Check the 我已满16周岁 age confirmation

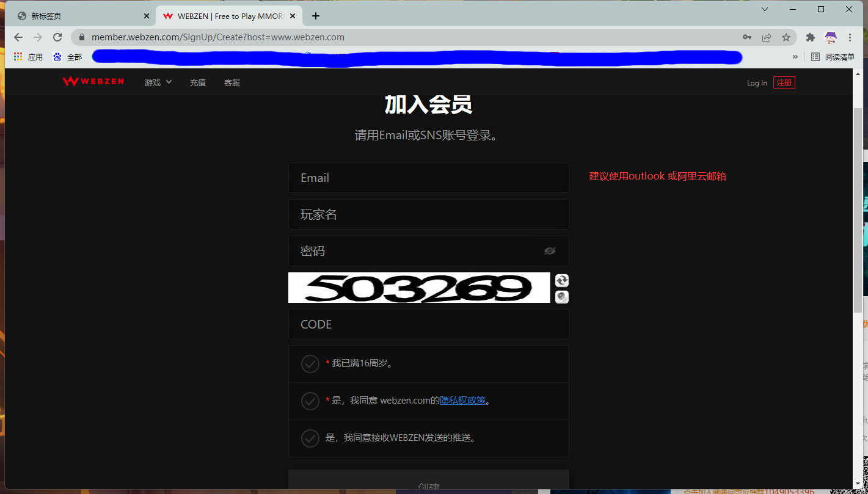point(310,364)
